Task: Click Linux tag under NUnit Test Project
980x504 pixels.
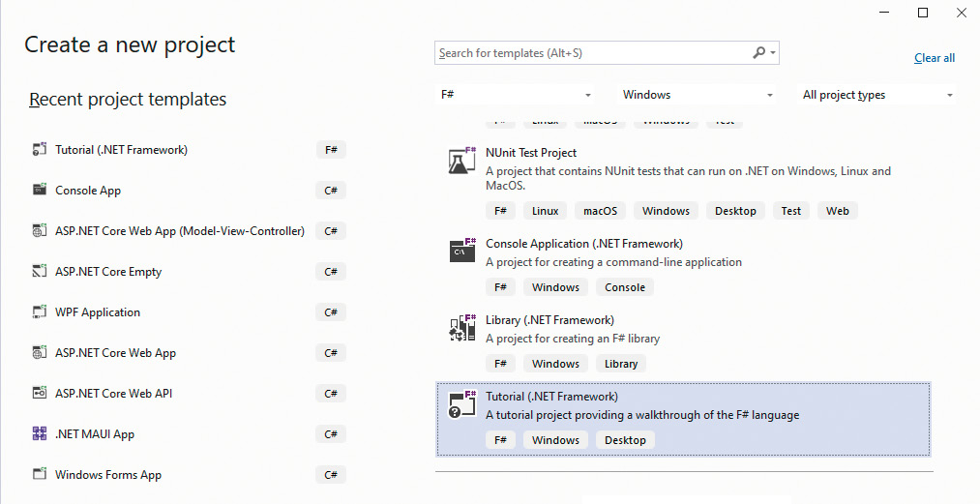Action: (x=545, y=211)
